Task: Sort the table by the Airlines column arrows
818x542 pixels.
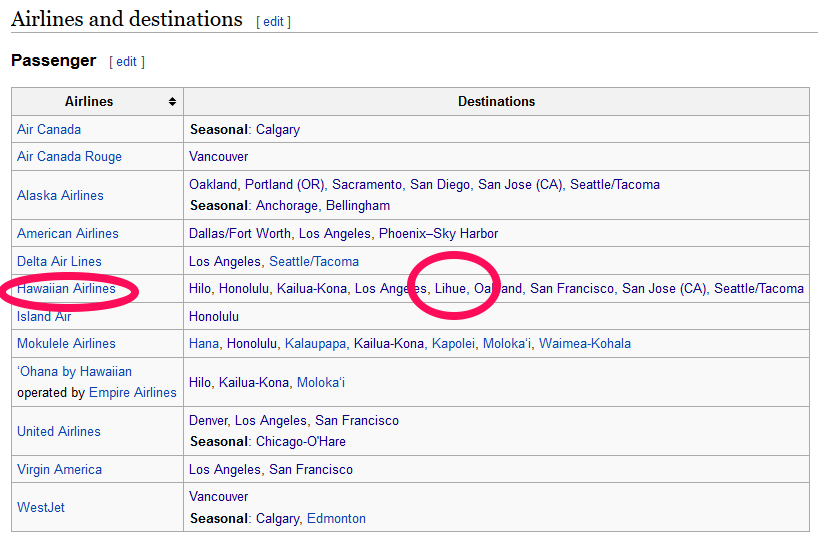Action: tap(172, 102)
